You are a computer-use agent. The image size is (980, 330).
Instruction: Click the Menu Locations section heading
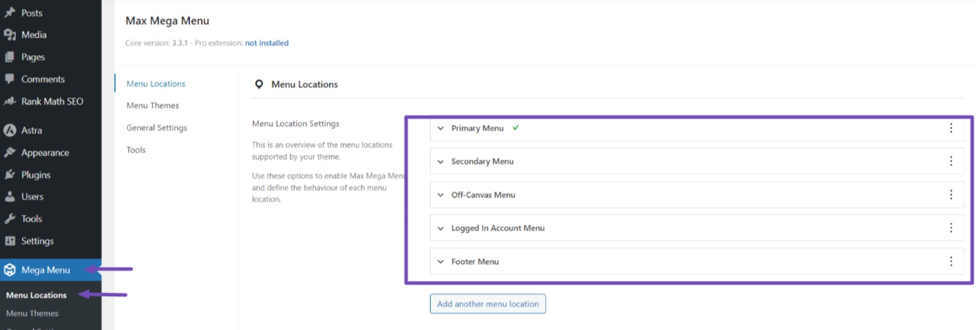pos(304,85)
